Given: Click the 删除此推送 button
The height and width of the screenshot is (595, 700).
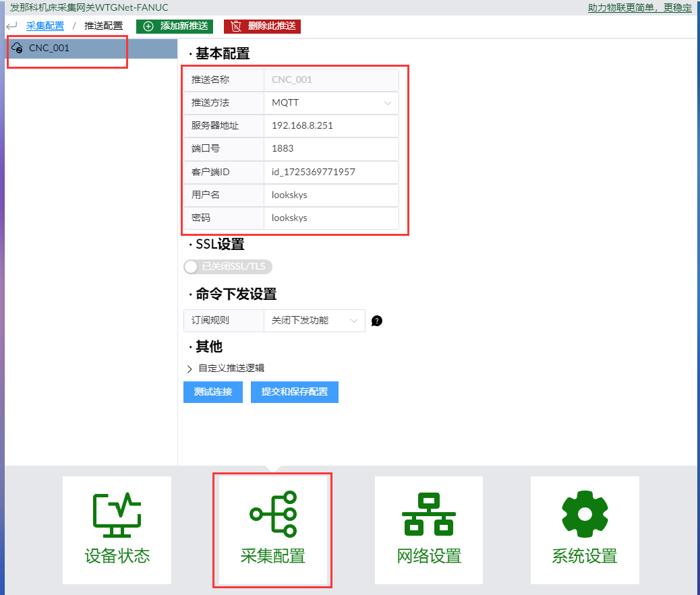Looking at the screenshot, I should click(262, 26).
